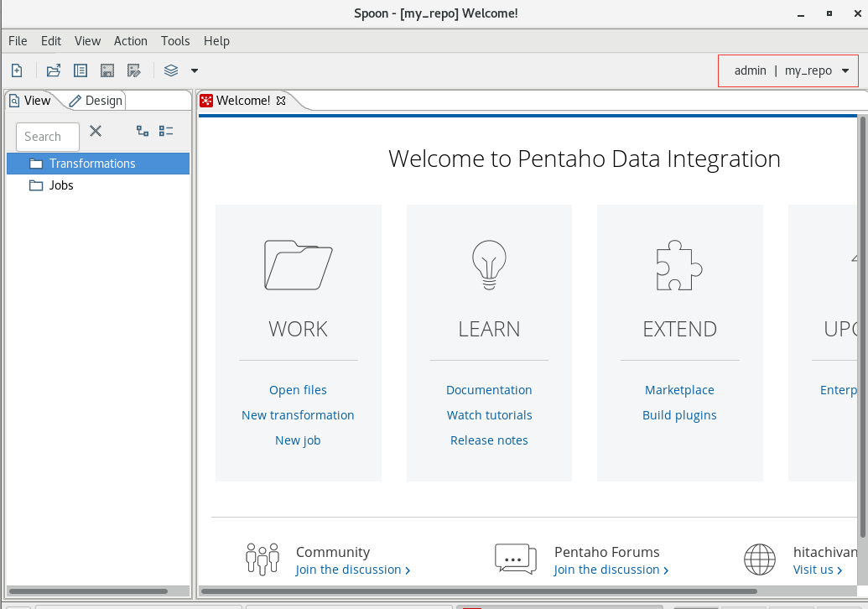Click the Open file toolbar icon
This screenshot has height=609, width=868.
(54, 70)
